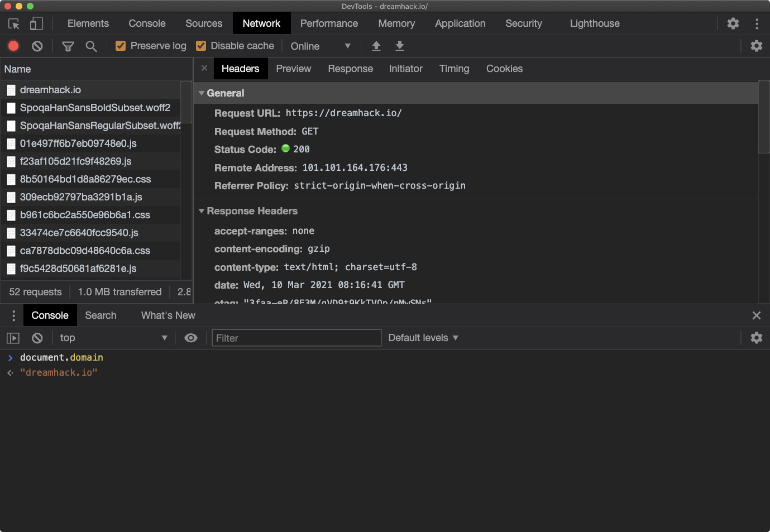Click the Import HAR upload icon
The image size is (770, 532).
(x=376, y=46)
